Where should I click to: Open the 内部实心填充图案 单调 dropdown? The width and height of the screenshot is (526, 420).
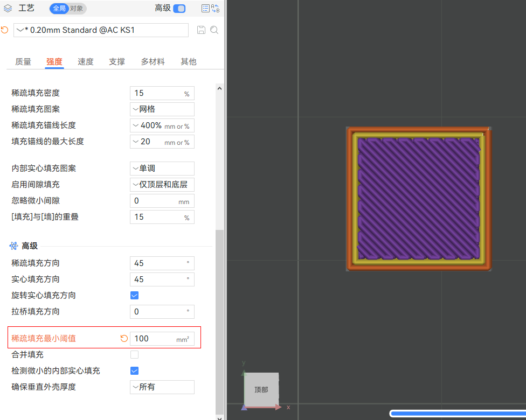[x=162, y=168]
